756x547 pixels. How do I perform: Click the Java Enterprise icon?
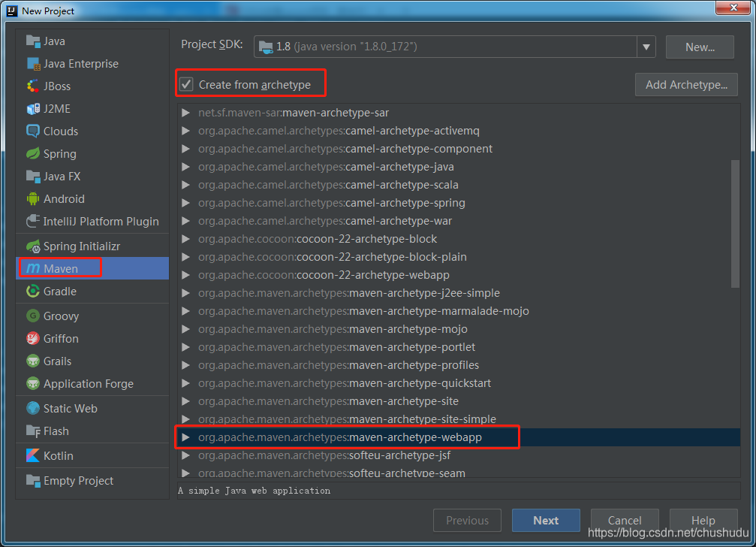(x=33, y=64)
